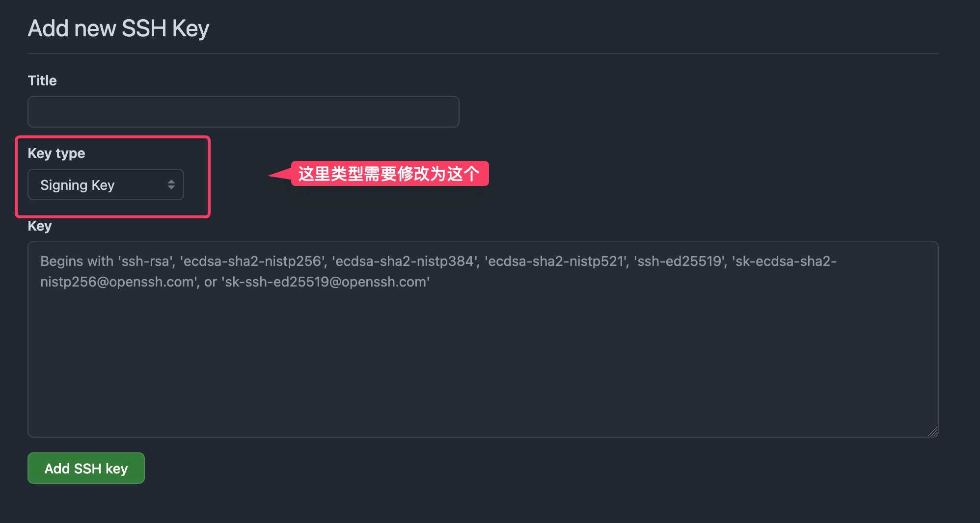Click the red callout arrow pointer

[x=280, y=174]
